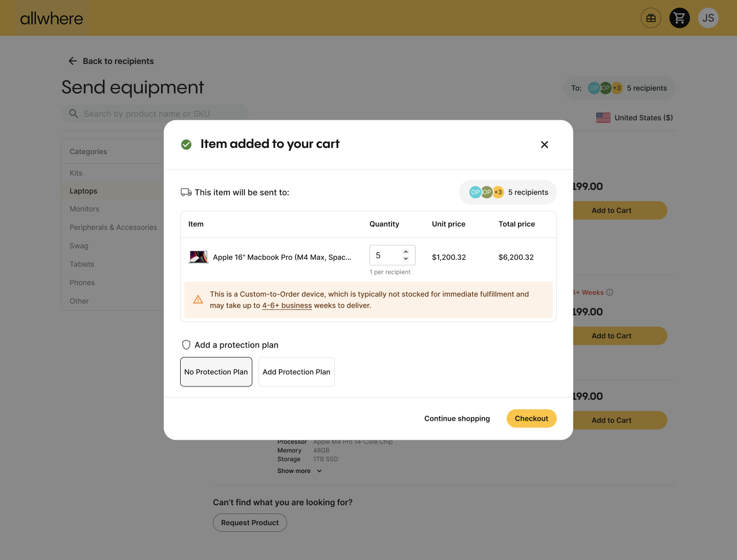
Task: Click the +3 avatar in page header recipients
Action: pos(617,88)
